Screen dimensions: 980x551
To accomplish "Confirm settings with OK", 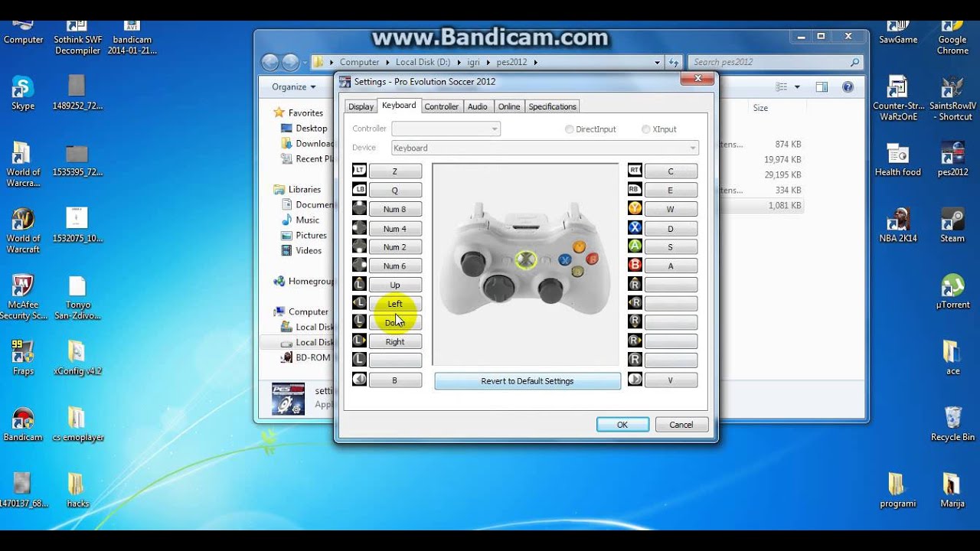I will pos(622,425).
